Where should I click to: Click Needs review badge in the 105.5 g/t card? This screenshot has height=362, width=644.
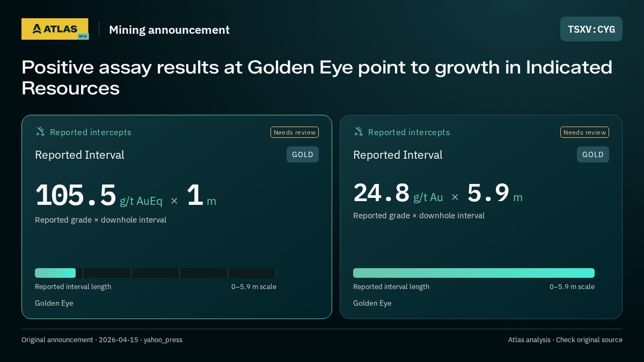pyautogui.click(x=295, y=132)
